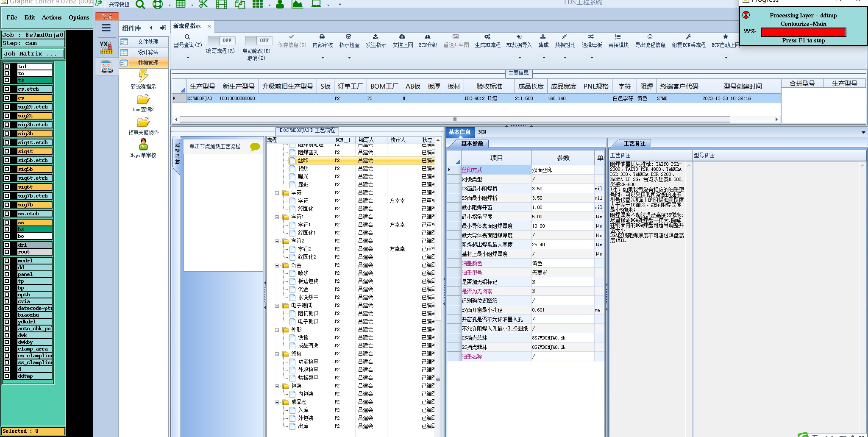Toggle the checkbox beside layer panel
The image size is (868, 437).
click(x=7, y=274)
